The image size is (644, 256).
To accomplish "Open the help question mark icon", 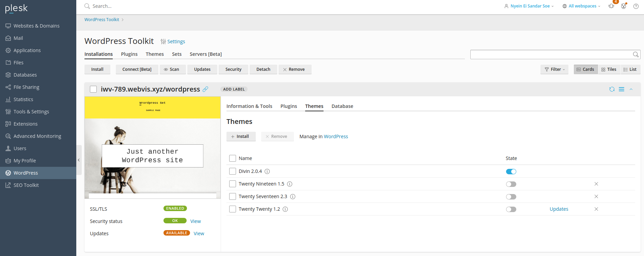I will (636, 6).
